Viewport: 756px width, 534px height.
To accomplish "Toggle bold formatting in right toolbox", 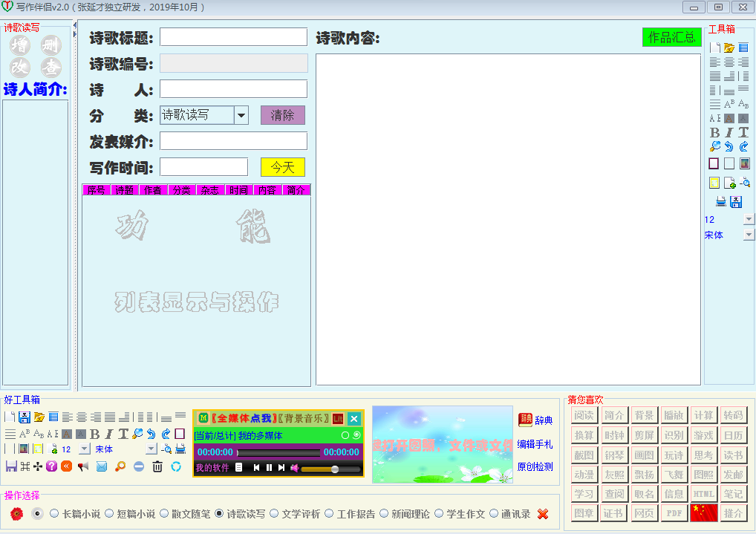I will coord(714,132).
